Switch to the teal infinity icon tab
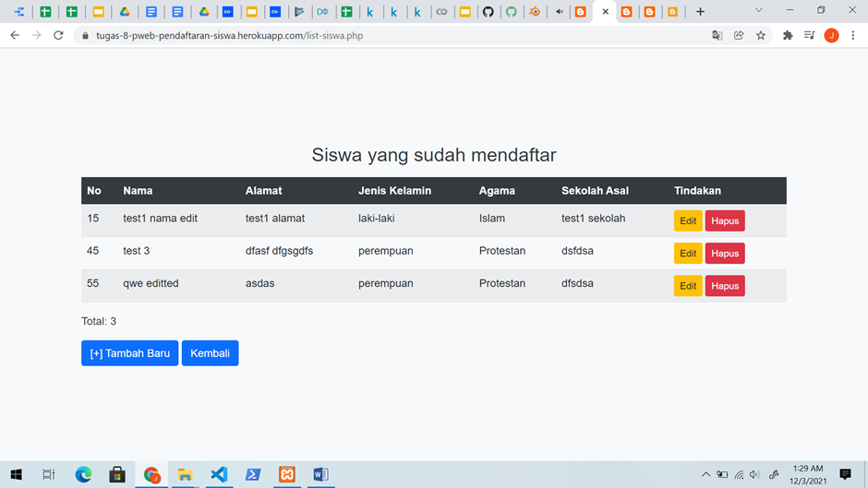Viewport: 868px width, 488px height. click(x=323, y=12)
